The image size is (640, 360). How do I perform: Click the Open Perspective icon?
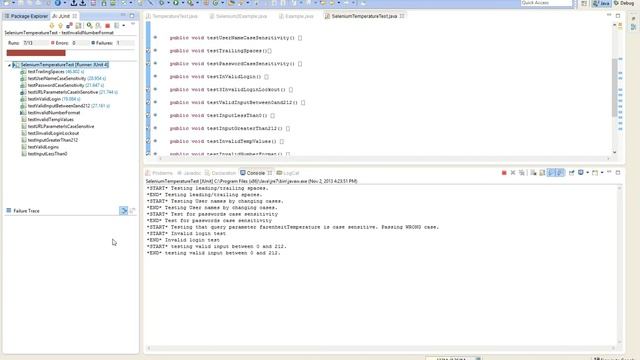(584, 3)
